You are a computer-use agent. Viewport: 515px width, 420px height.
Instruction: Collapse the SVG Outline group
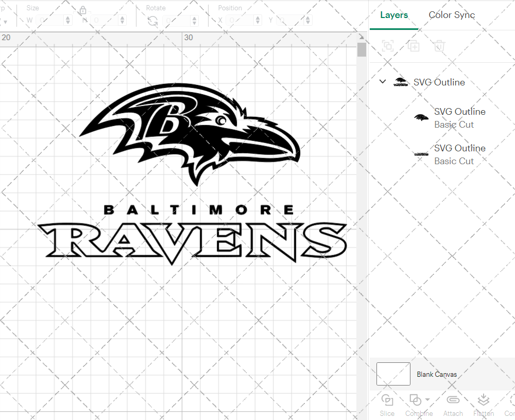pos(382,81)
